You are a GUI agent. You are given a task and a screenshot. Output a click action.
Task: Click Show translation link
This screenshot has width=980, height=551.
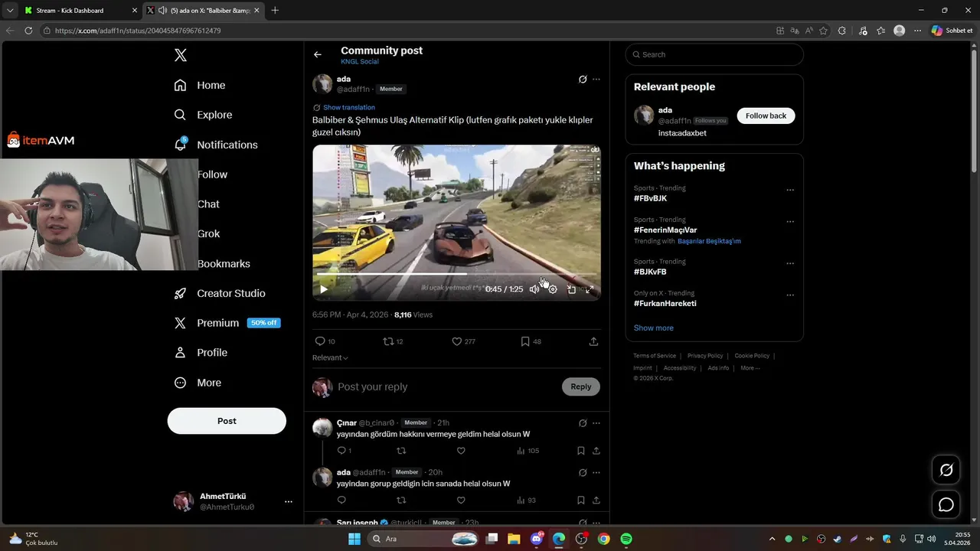point(349,108)
